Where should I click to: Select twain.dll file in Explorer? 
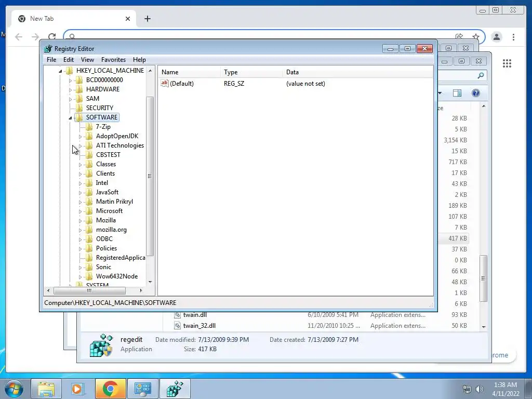(195, 315)
